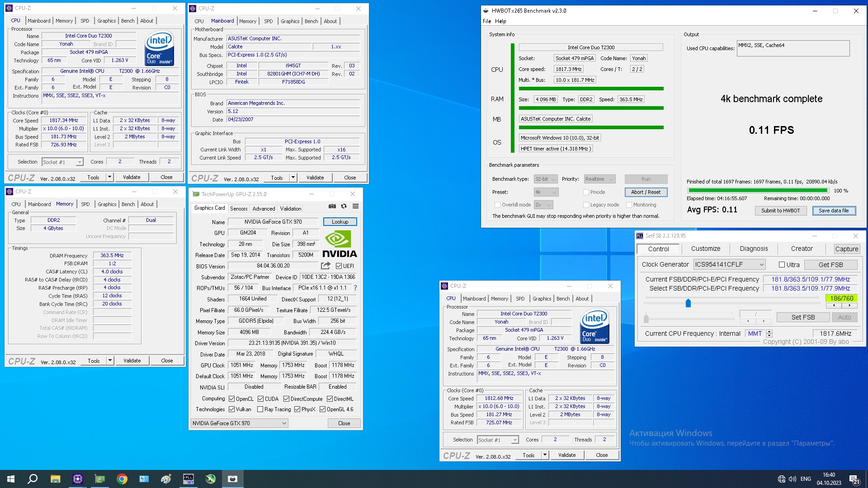Click the GPU-Z BIOS share/export icon
868x488 pixels.
pyautogui.click(x=325, y=266)
